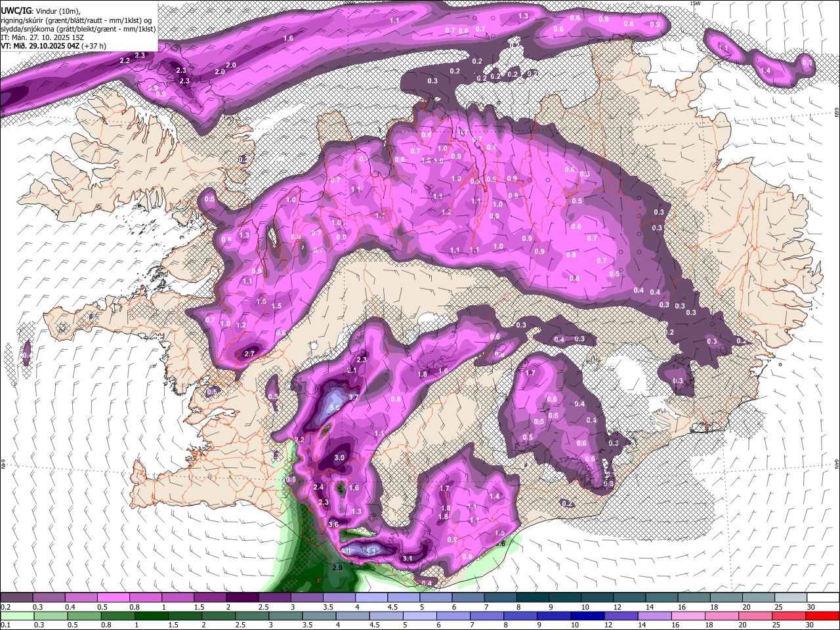Select the palest green swatch starting at 0.1 in the rain scale
This screenshot has height=630, width=840.
coord(16,616)
